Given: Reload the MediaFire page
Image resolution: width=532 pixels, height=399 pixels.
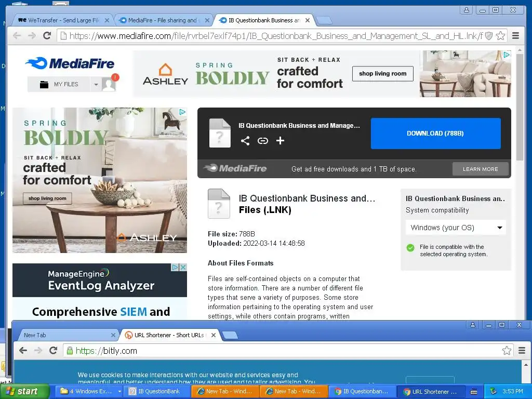Looking at the screenshot, I should coord(47,36).
